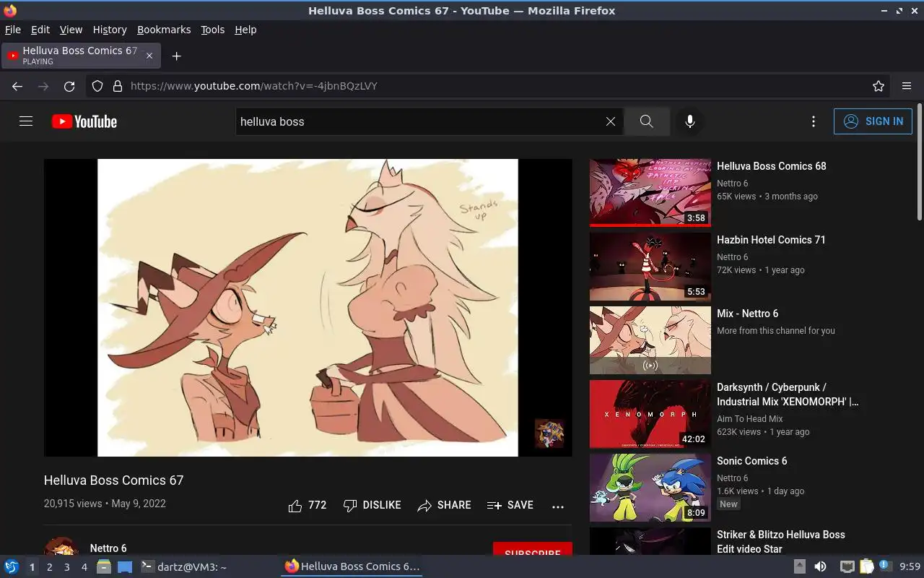Open Sonic Comics 6 video title
924x578 pixels.
point(752,461)
